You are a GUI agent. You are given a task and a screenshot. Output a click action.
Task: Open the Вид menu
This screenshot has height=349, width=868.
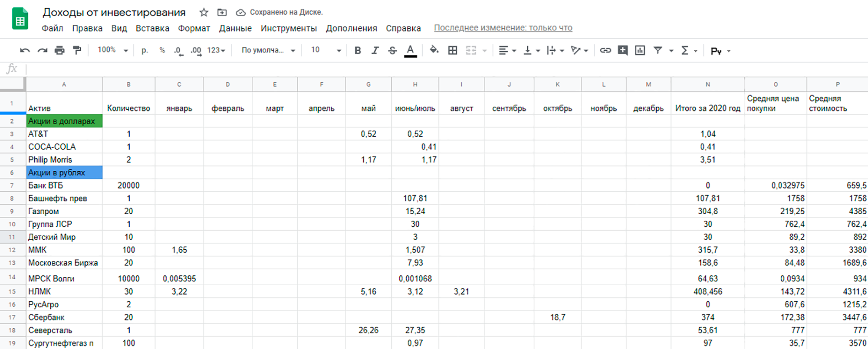click(x=119, y=28)
